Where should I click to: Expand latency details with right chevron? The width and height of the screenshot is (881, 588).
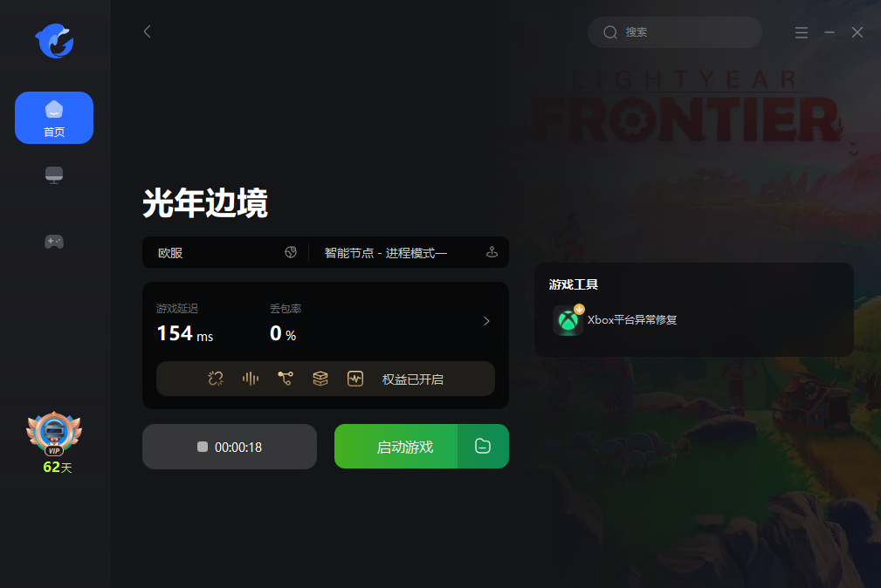coord(486,321)
